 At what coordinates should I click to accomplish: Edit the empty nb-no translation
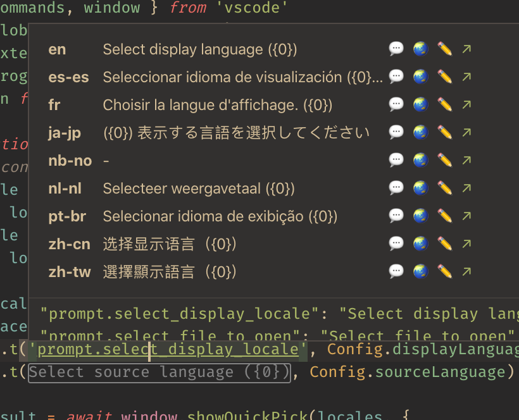444,161
